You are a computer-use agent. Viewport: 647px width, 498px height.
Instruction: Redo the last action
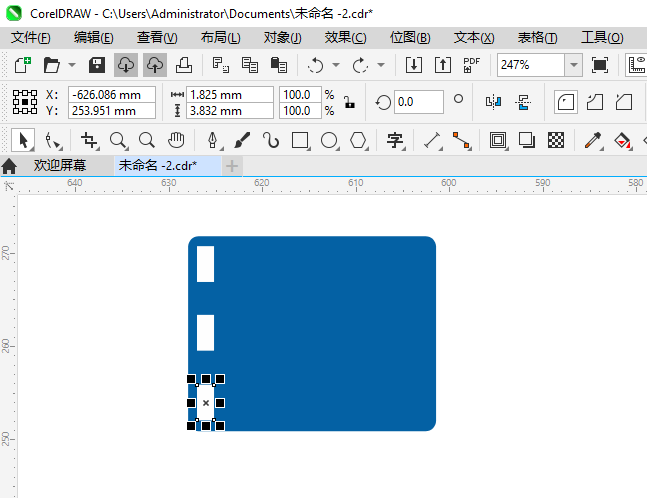click(x=360, y=65)
